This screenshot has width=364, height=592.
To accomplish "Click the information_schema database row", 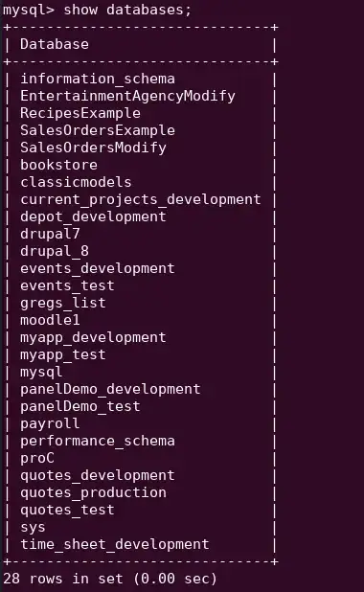I will point(98,79).
